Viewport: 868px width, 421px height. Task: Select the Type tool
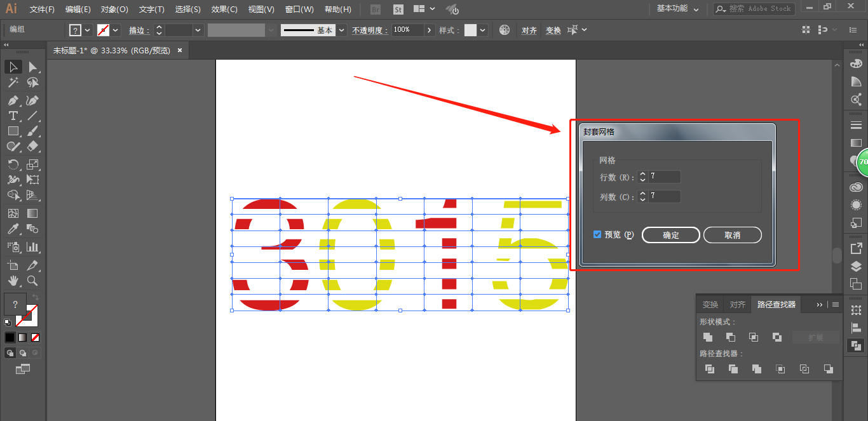(13, 116)
